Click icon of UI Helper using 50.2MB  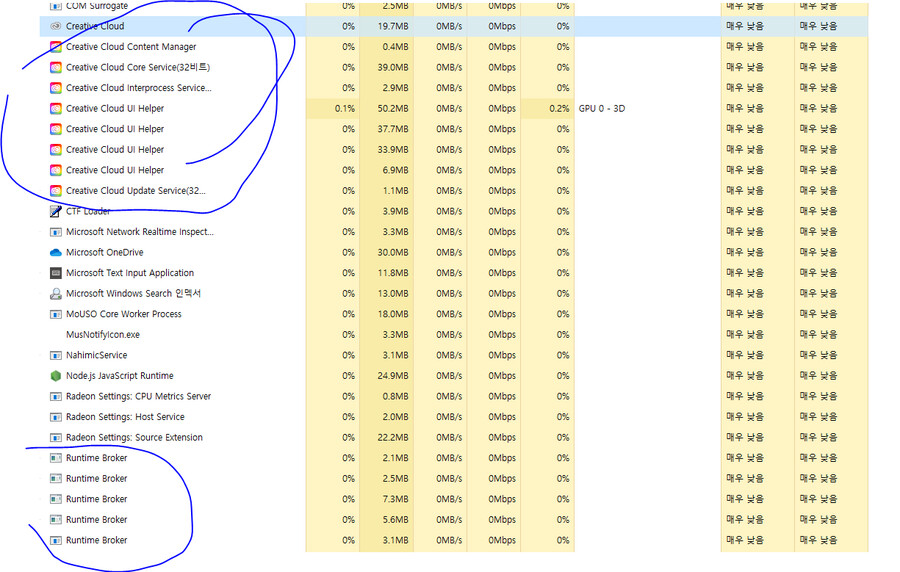point(56,108)
